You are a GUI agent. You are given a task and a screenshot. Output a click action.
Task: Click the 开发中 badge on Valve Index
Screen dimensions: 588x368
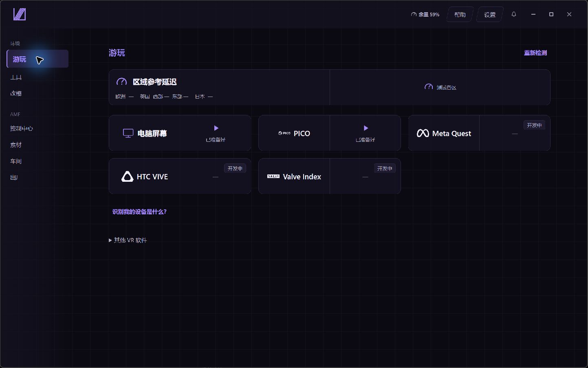(385, 168)
